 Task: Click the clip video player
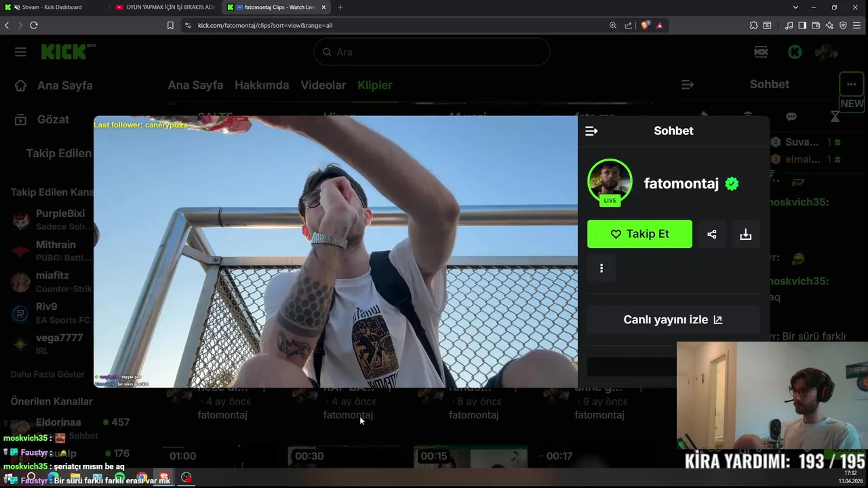(x=336, y=251)
